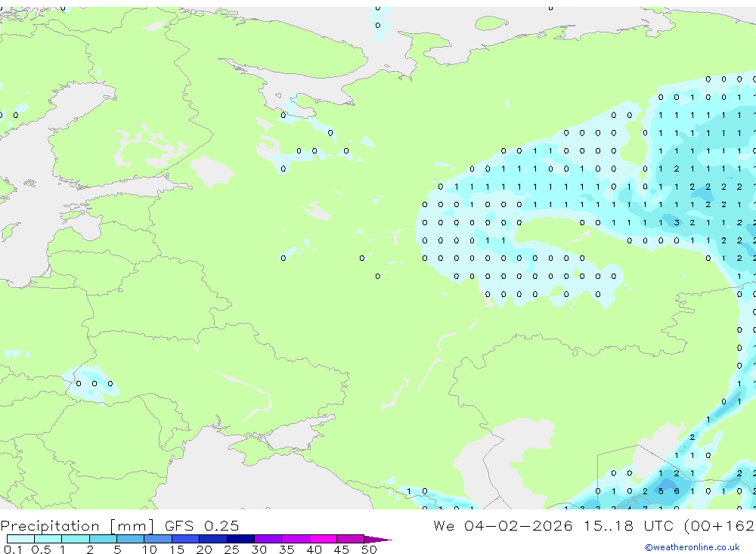756x554 pixels.
Task: Click the 'We' weekday abbreviation
Action: 444,525
